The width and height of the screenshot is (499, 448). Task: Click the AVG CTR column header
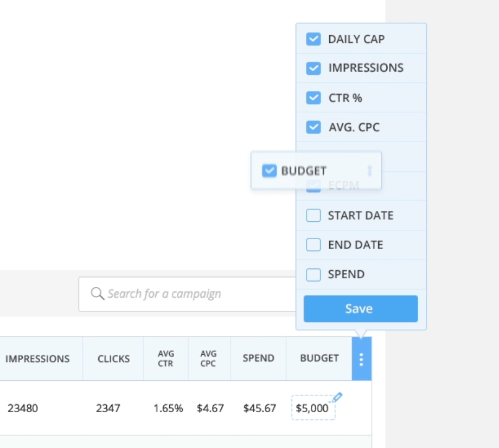166,359
